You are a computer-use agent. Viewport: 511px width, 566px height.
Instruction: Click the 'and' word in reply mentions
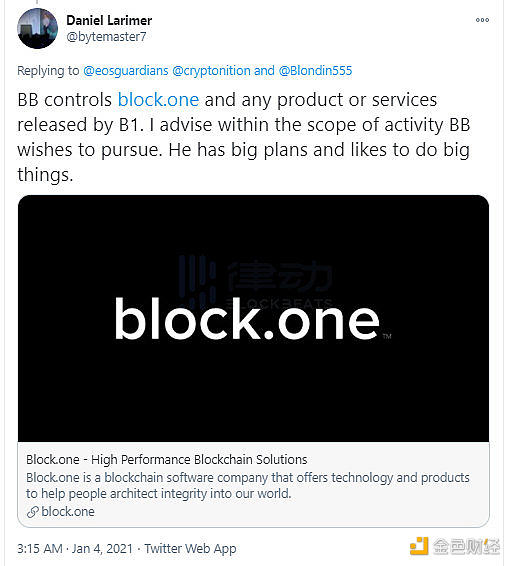[x=264, y=71]
